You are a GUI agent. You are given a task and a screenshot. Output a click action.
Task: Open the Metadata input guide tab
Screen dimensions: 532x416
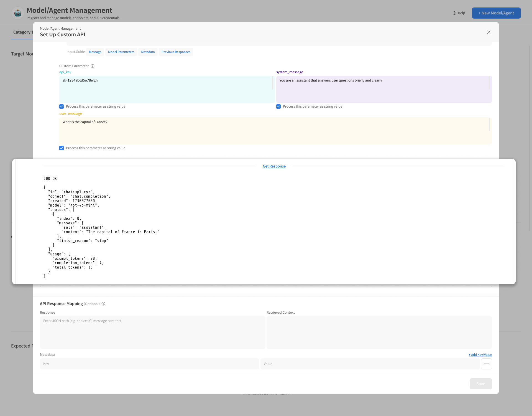[148, 52]
